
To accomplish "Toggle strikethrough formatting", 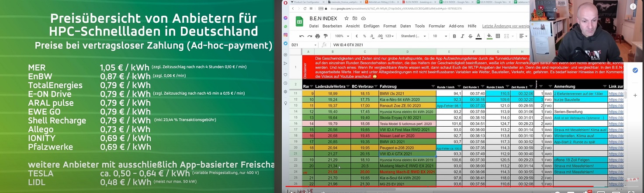I will click(x=470, y=36).
